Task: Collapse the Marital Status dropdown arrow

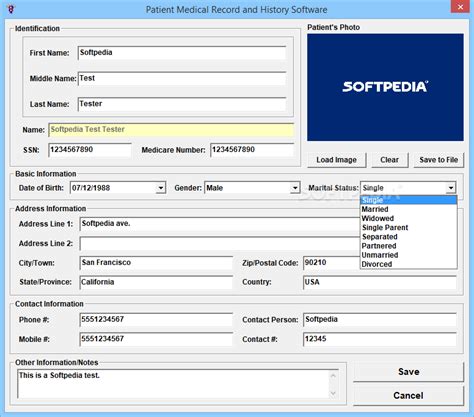Action: (x=451, y=188)
